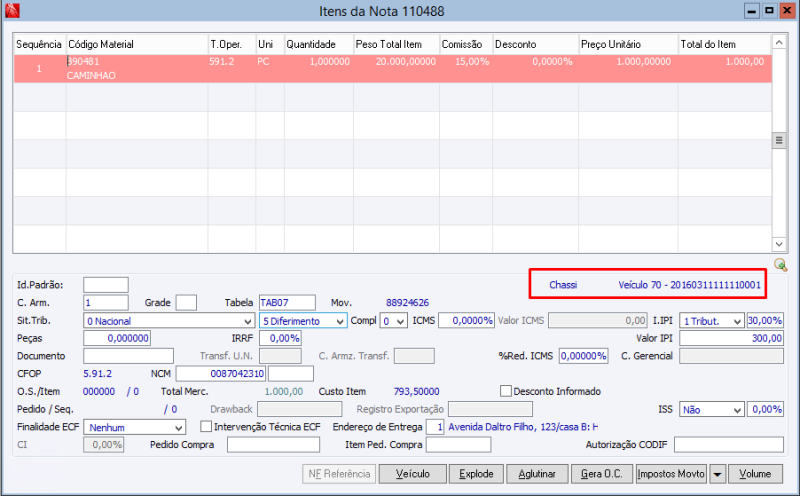Enable the Desconto Informado checkbox

point(506,391)
